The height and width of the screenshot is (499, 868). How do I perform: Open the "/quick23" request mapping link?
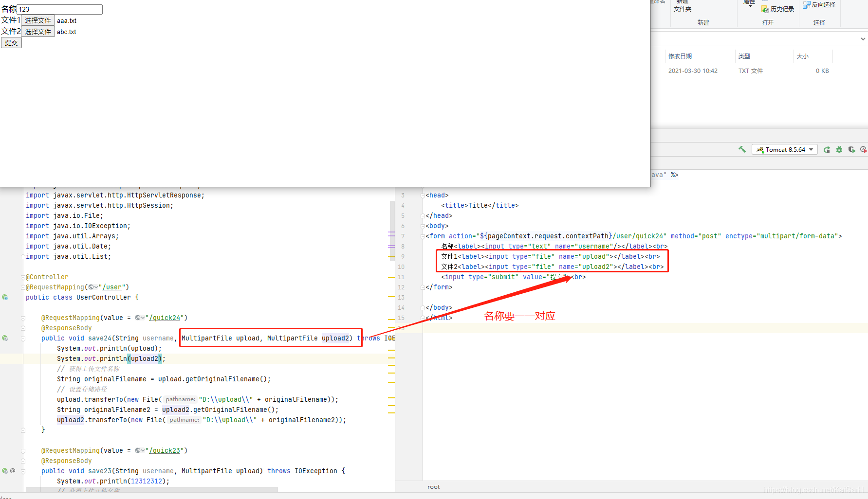coord(165,450)
